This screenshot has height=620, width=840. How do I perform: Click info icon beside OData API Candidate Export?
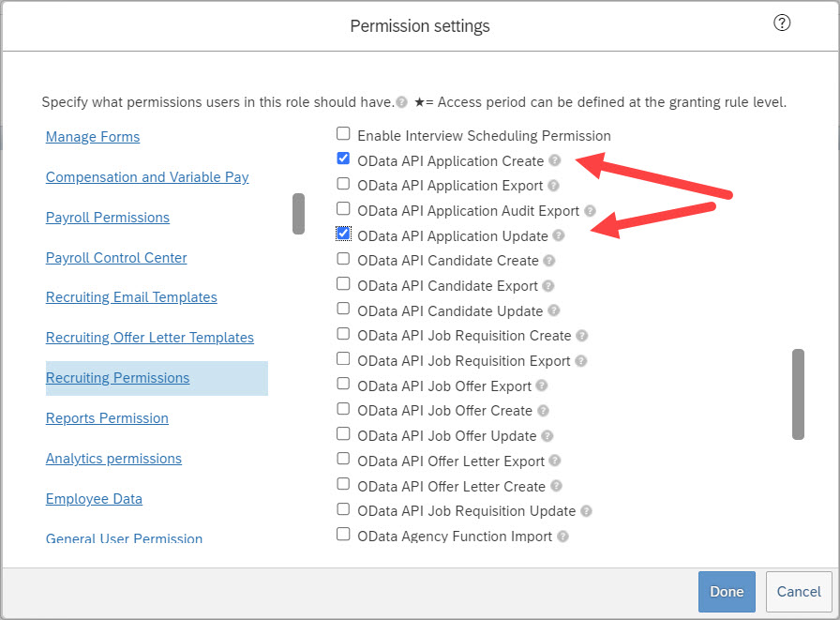point(548,286)
